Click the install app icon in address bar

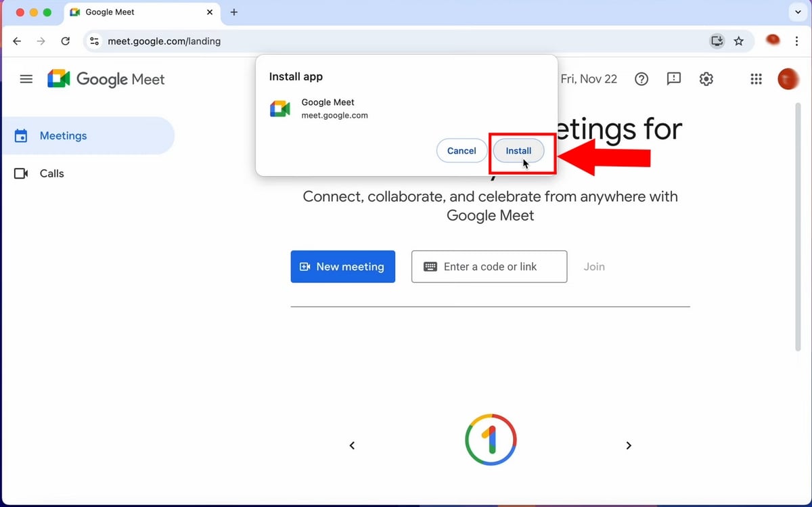tap(717, 41)
